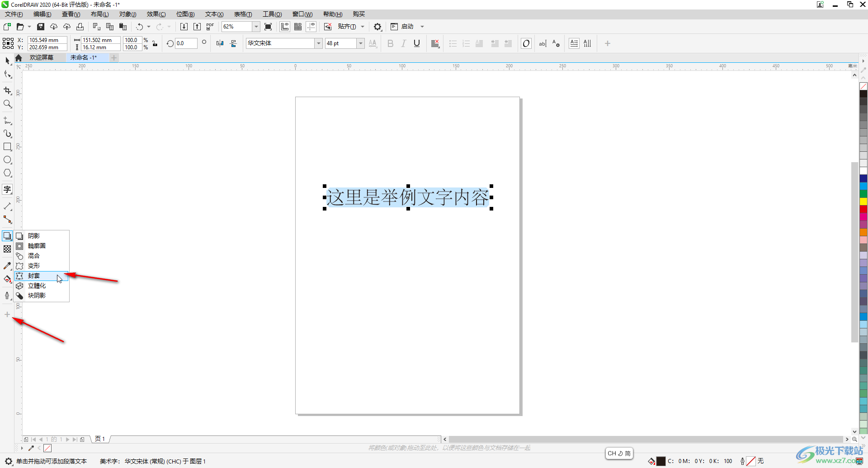Pick the Polygon tool

point(7,173)
